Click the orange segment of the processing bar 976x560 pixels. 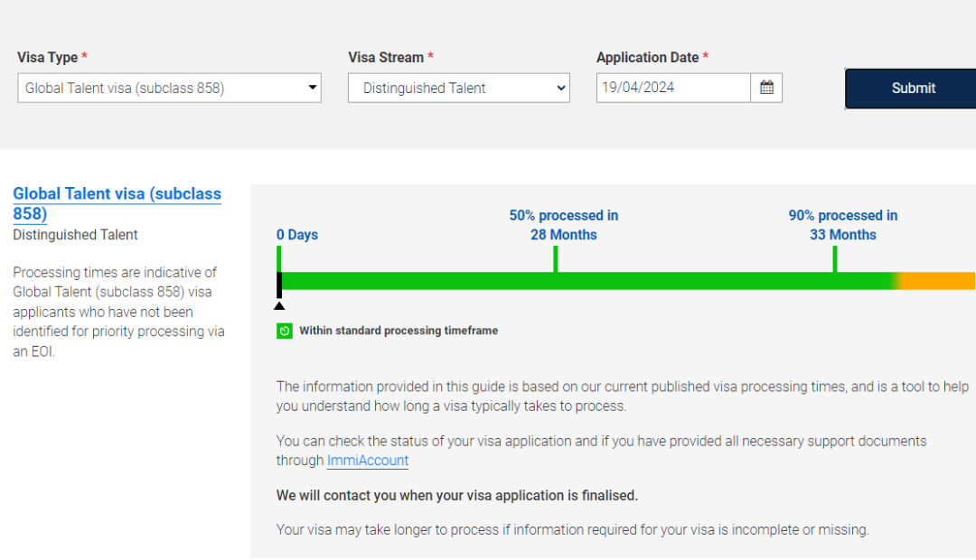coord(940,281)
